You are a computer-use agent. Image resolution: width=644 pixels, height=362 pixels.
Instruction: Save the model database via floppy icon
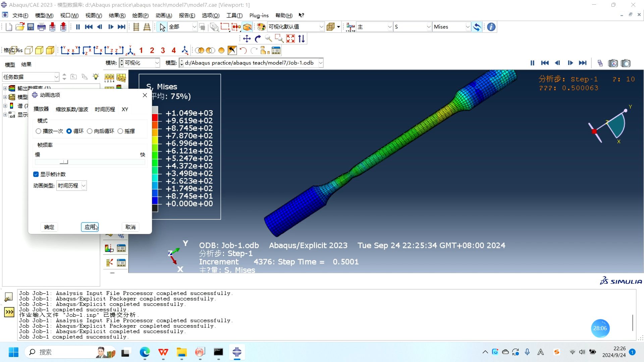pos(31,27)
